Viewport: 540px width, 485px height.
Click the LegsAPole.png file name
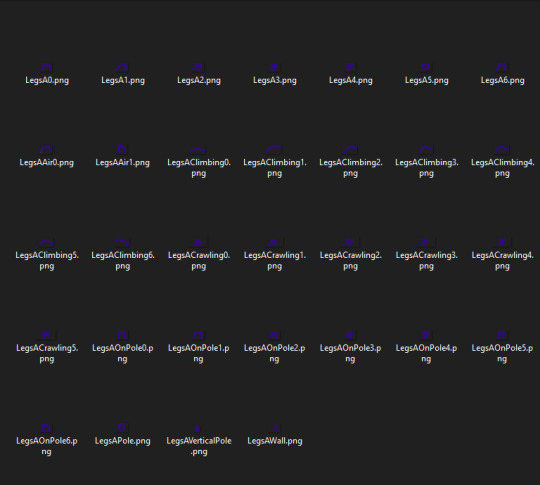point(122,441)
